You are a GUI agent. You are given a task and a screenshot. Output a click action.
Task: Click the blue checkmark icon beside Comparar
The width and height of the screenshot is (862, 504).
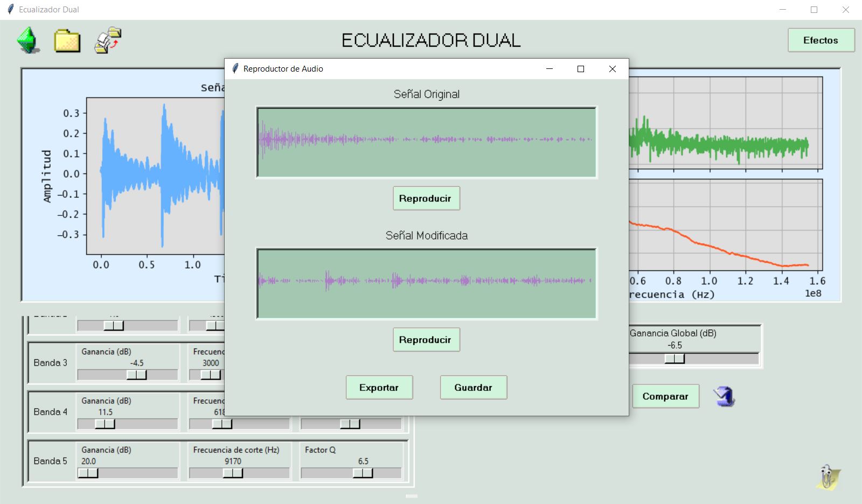[x=724, y=397]
